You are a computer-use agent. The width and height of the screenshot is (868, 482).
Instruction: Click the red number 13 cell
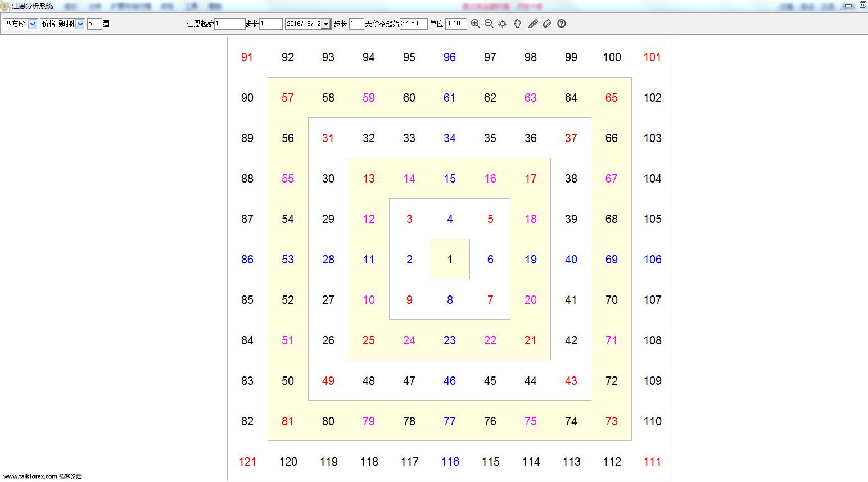click(x=369, y=179)
